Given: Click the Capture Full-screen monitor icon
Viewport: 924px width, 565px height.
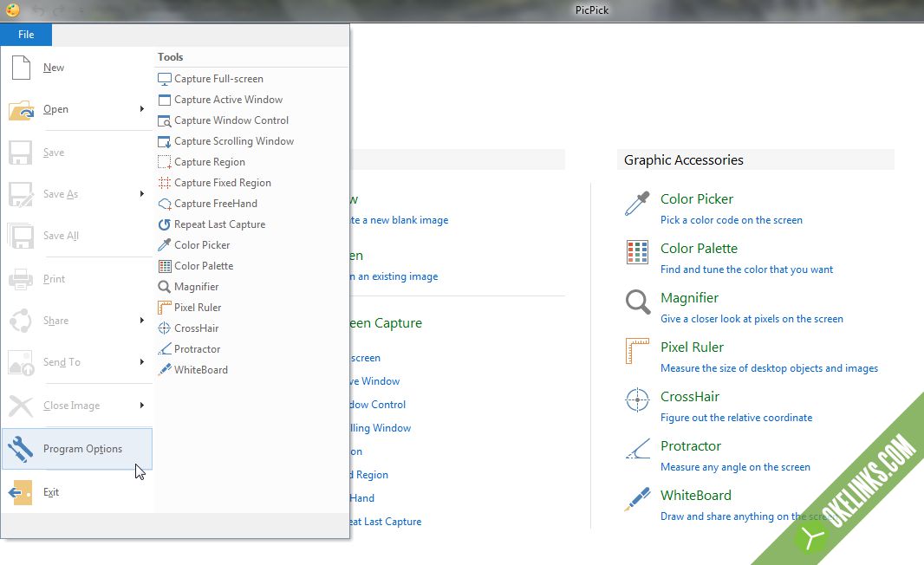Looking at the screenshot, I should click(x=165, y=79).
